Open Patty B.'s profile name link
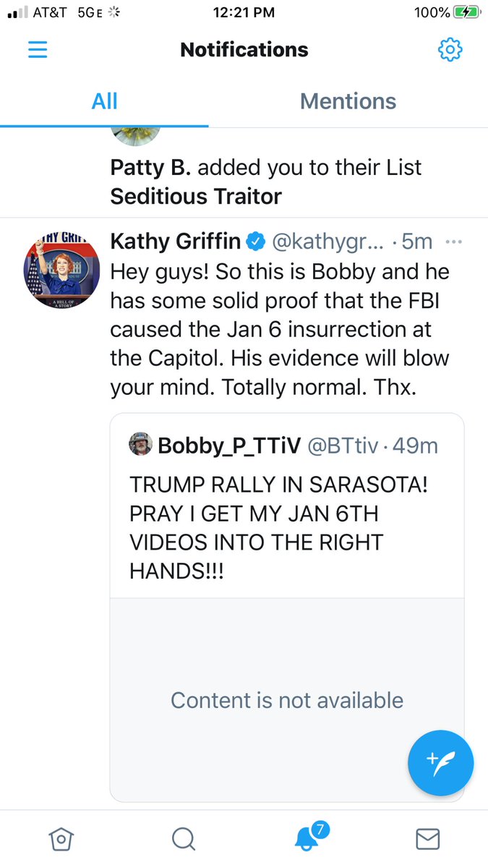 [x=150, y=168]
